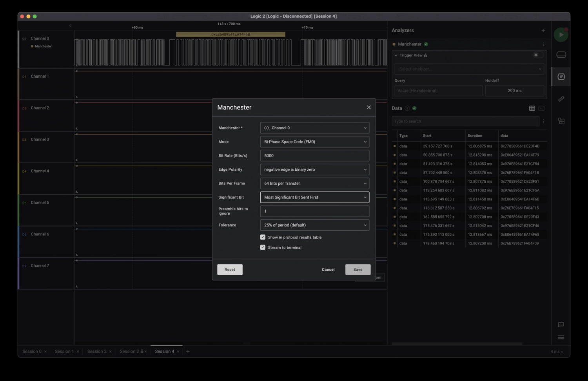Image resolution: width=588 pixels, height=381 pixels.
Task: Open the feedback chat icon
Action: [x=561, y=324]
